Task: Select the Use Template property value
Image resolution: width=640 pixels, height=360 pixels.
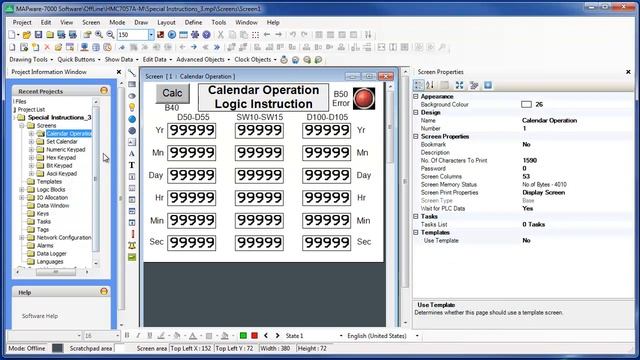Action: tap(526, 240)
